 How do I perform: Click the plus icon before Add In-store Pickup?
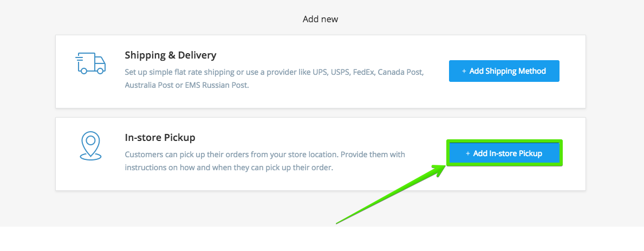[468, 153]
